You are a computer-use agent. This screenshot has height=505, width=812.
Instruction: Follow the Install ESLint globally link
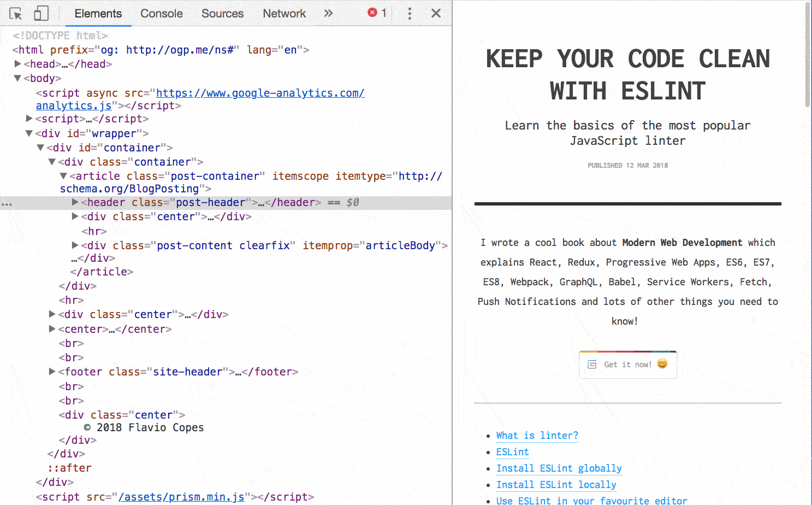click(559, 468)
